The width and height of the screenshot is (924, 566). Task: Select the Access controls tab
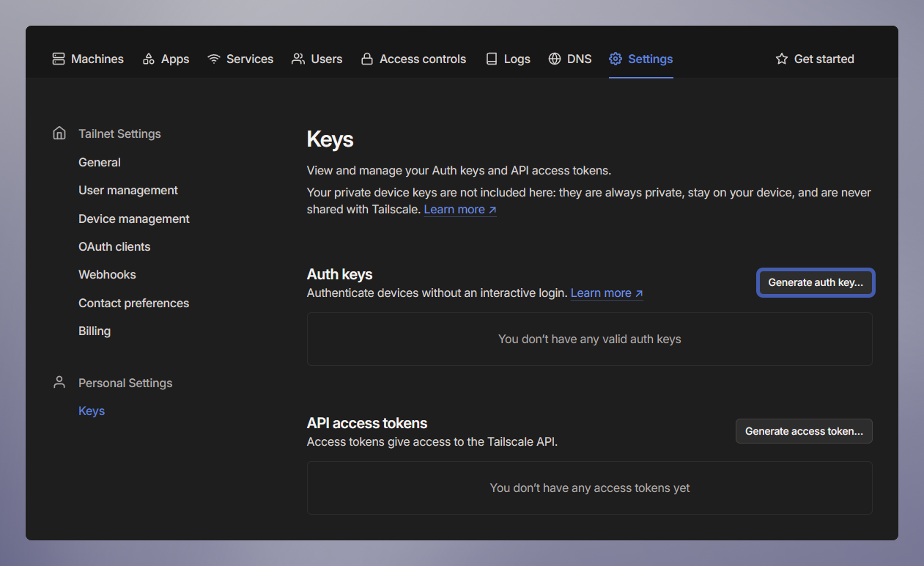[x=413, y=59]
